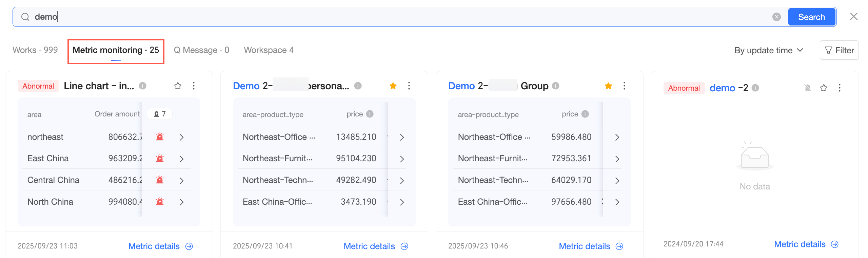Click the No data placeholder icon

[755, 156]
